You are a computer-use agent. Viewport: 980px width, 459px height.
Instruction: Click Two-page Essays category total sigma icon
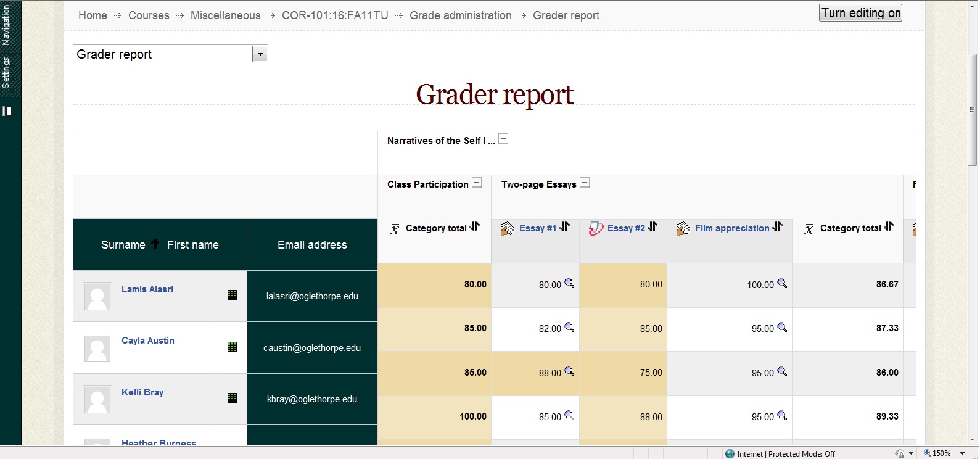pyautogui.click(x=809, y=229)
